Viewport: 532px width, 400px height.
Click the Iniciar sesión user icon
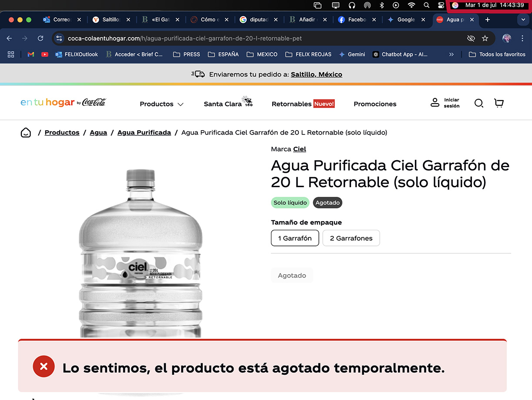pos(435,103)
